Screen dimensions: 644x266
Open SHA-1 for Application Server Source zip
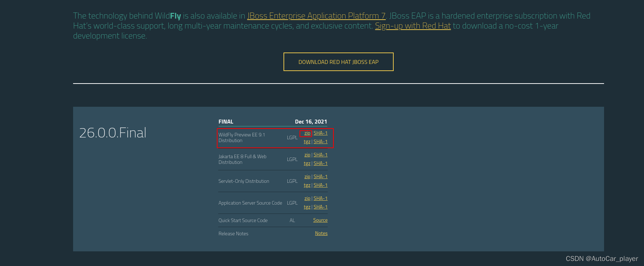pos(321,199)
